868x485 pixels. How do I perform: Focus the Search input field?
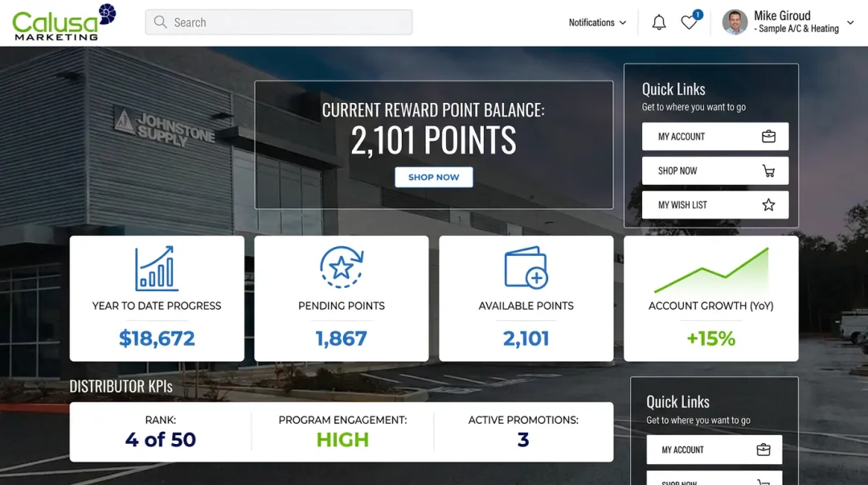click(279, 23)
